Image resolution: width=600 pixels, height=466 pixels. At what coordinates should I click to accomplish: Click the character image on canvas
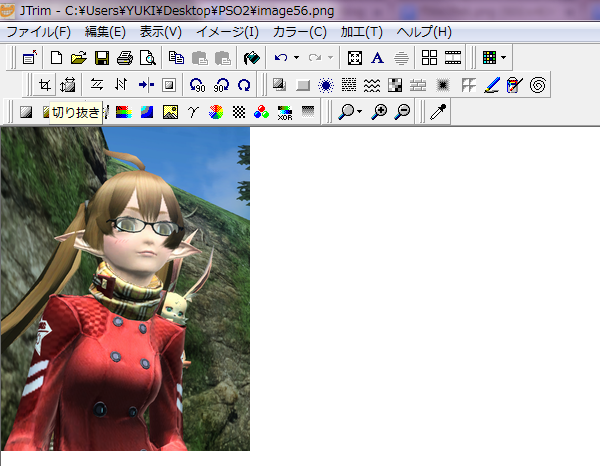(125, 289)
